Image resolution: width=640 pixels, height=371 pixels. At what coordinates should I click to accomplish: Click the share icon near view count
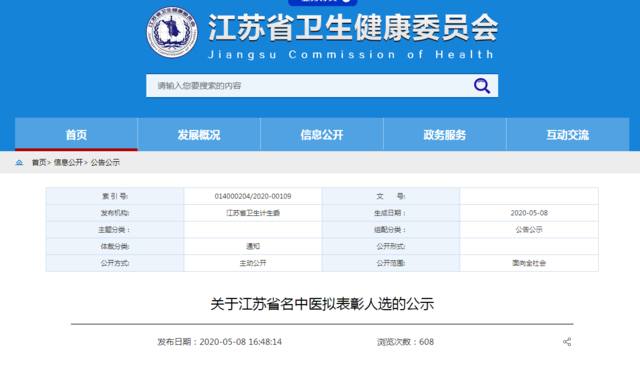click(567, 342)
